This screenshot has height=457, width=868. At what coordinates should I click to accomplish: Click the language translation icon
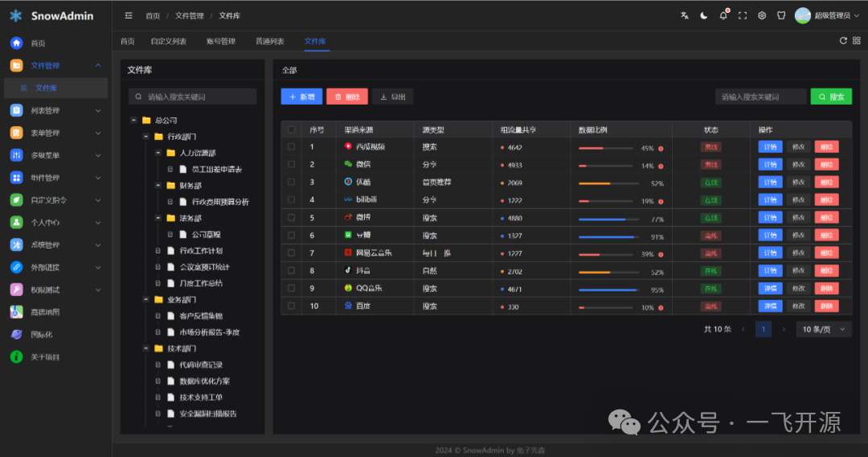tap(685, 15)
